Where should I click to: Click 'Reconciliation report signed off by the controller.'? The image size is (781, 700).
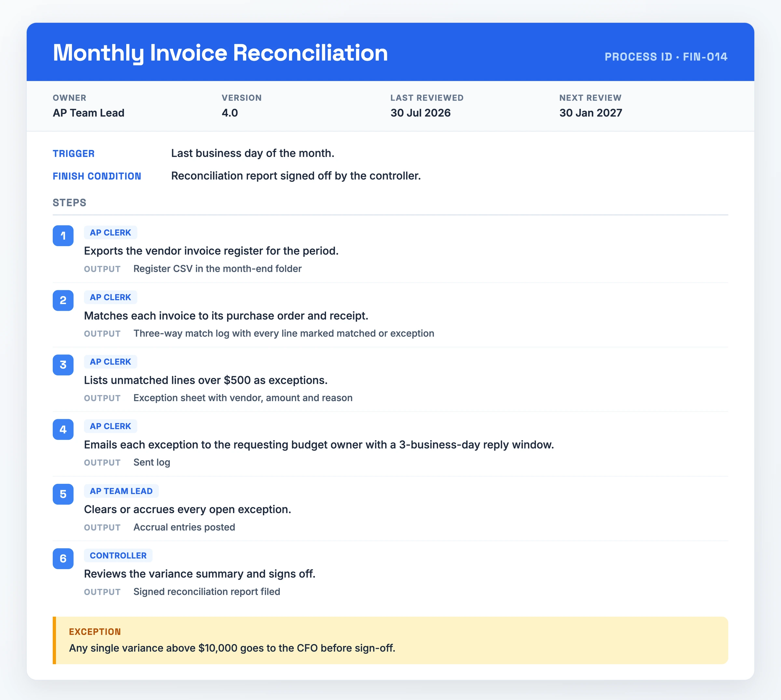pos(296,176)
